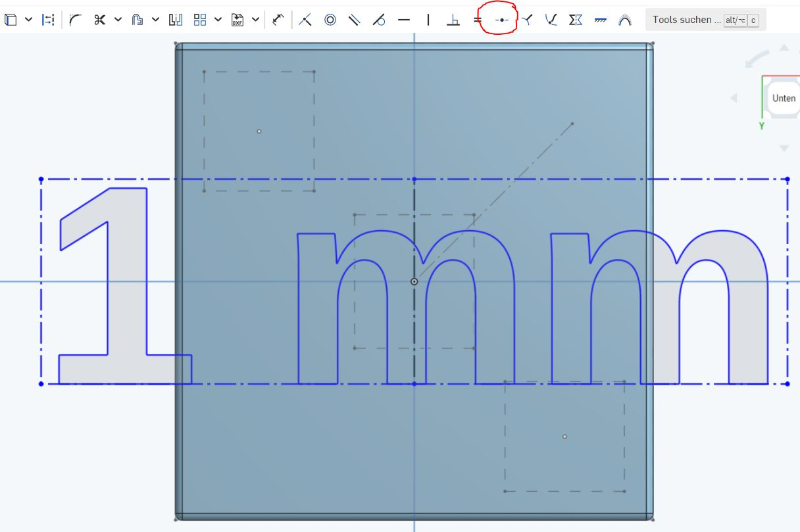Apply the Perpendicular constraint
800x532 pixels.
point(453,20)
